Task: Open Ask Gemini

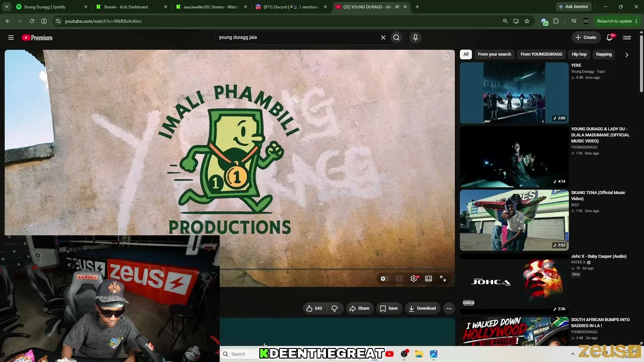Action: coord(573,7)
